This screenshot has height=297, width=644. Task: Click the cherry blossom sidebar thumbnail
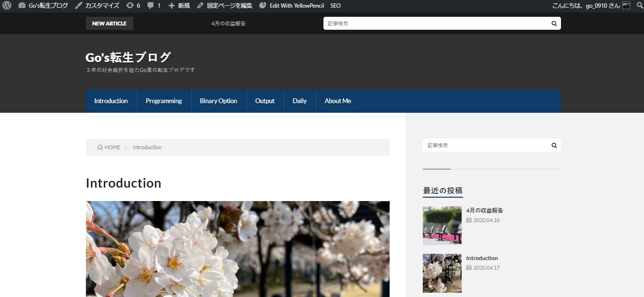coord(442,273)
